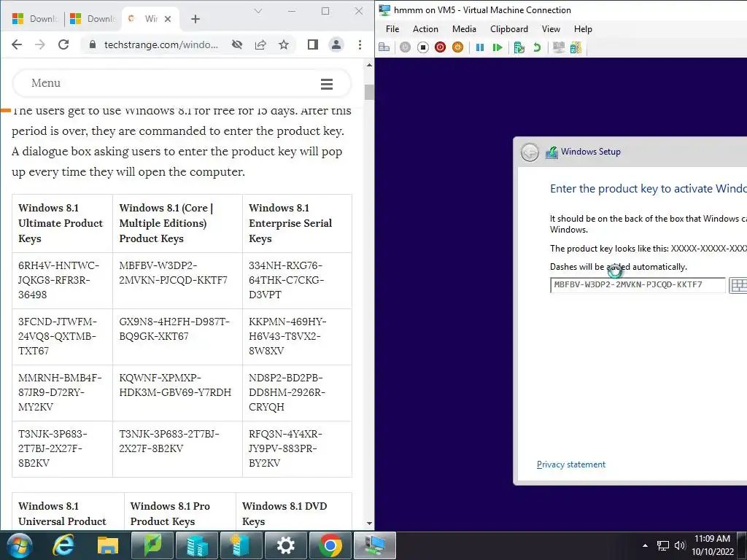Toggle the Chrome side panel
747x560 pixels.
[x=312, y=44]
